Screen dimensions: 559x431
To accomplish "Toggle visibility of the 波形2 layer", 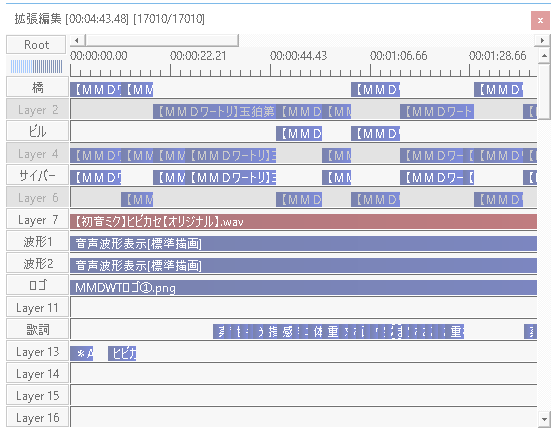I will coord(37,263).
